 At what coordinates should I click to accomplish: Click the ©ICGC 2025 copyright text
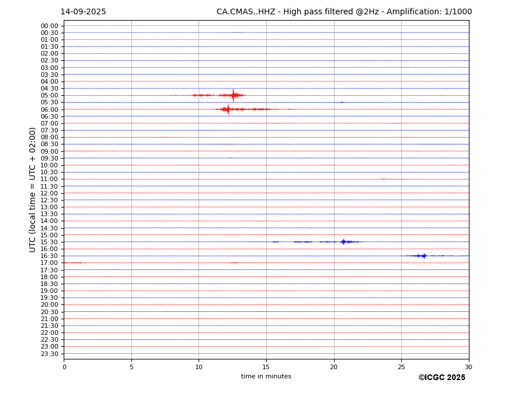[x=442, y=378]
